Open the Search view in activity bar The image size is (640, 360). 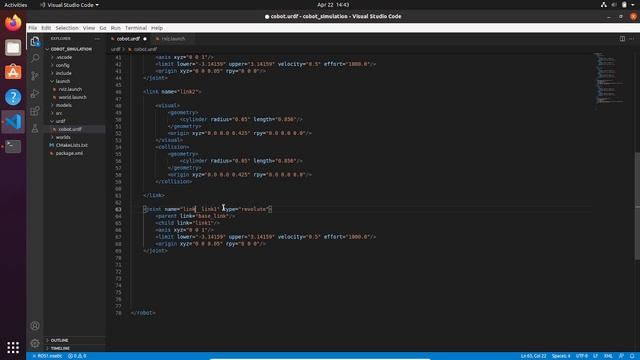pyautogui.click(x=35, y=58)
